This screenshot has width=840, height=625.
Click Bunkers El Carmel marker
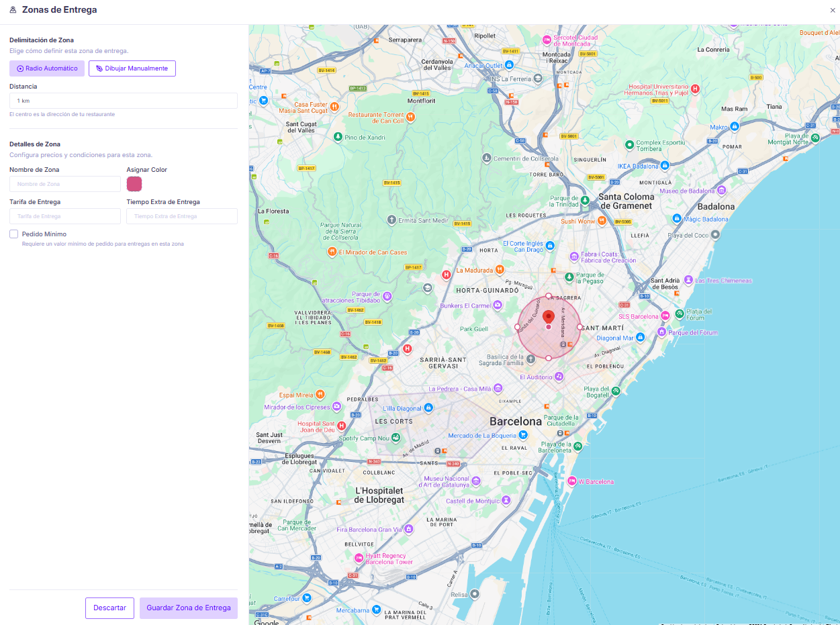(498, 305)
